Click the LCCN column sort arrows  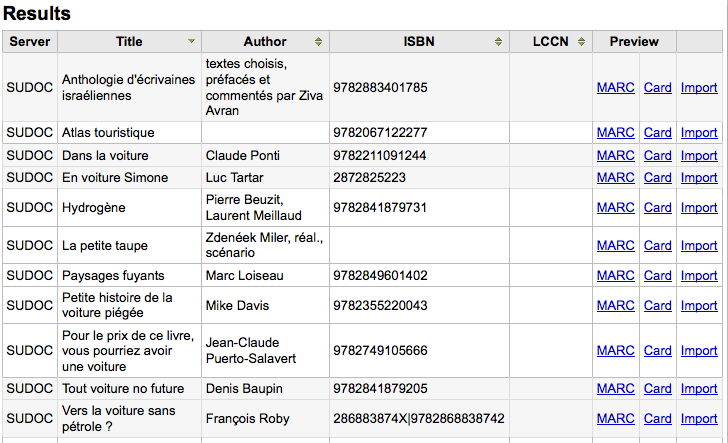click(x=583, y=42)
